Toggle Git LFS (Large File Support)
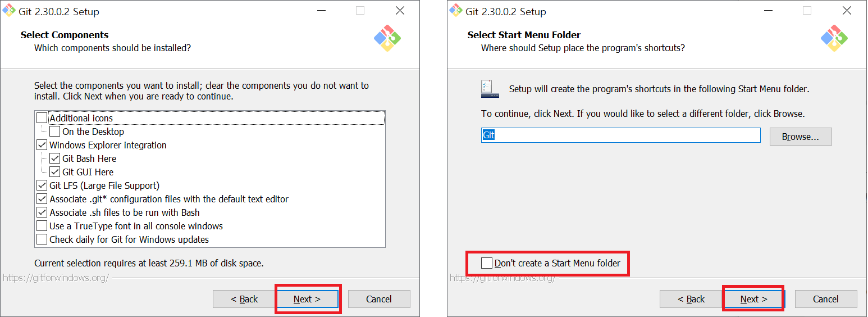The image size is (868, 317). (42, 185)
